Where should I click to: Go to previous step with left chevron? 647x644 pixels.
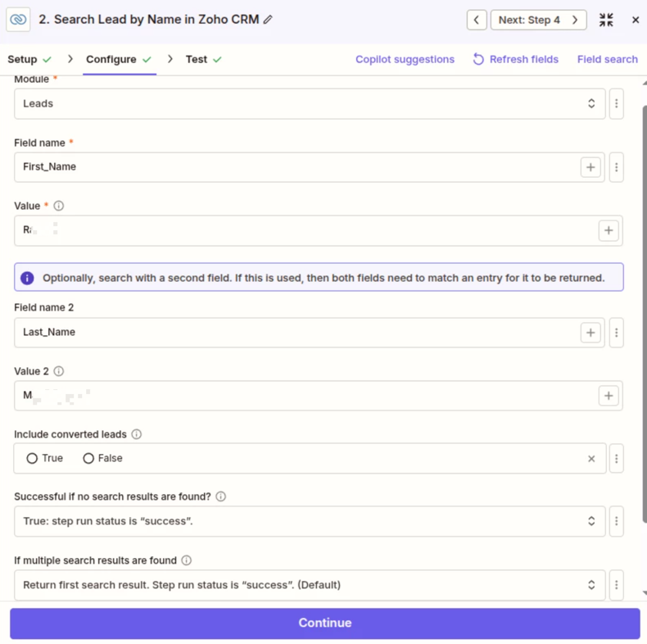pos(477,20)
